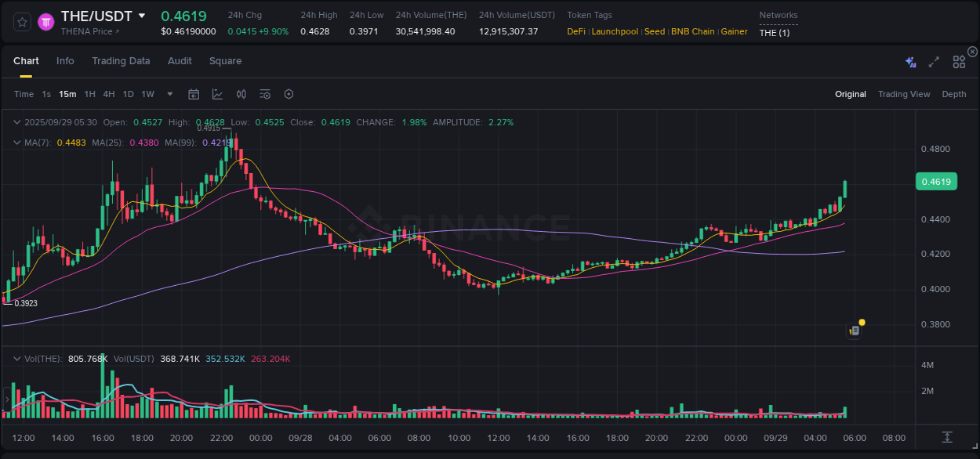Switch to the Trading Data tab

coord(121,60)
